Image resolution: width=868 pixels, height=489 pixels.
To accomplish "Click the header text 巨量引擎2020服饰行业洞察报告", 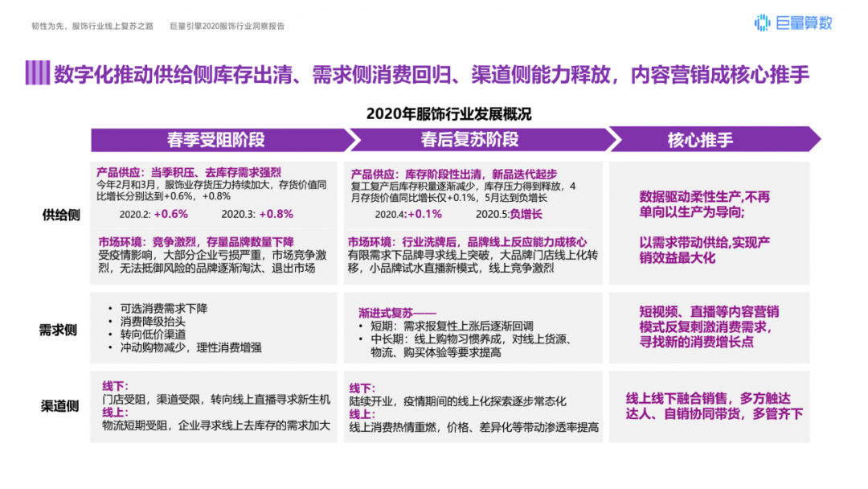I will (x=227, y=26).
